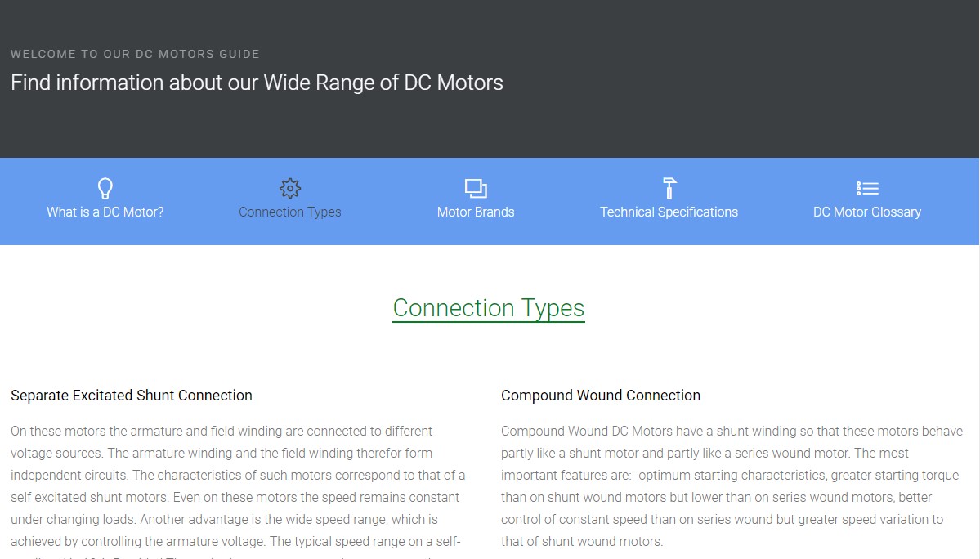
Task: Go to DC Motor Glossary
Action: (x=866, y=212)
